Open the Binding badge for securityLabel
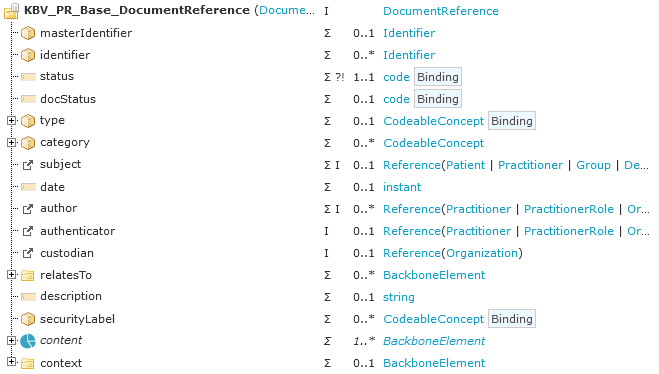659x374 pixels. point(511,319)
